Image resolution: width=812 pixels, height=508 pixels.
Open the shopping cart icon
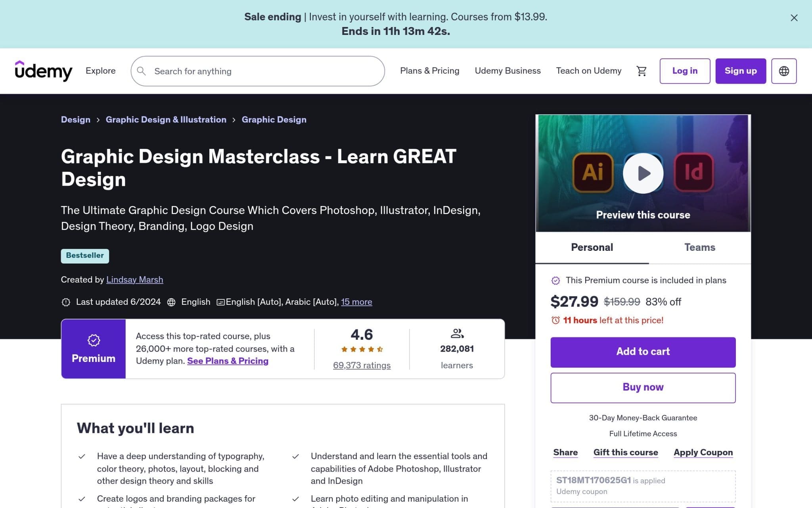[x=641, y=71]
